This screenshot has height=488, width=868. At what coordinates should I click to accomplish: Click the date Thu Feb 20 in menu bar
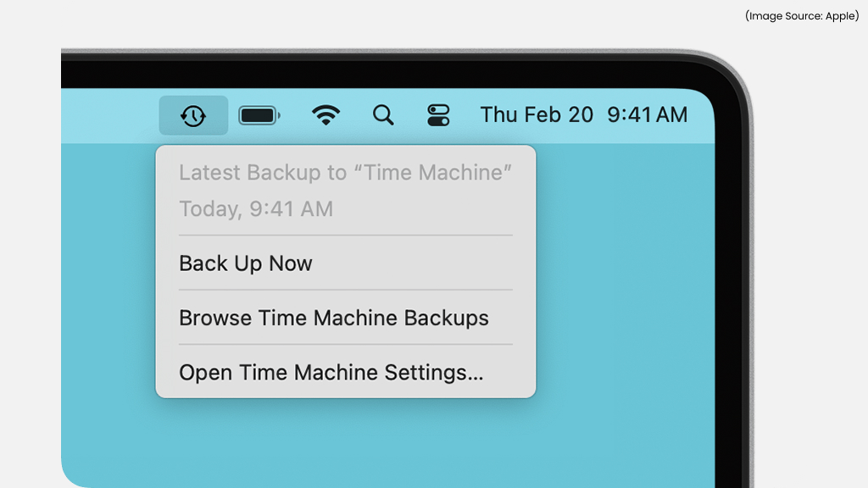[x=537, y=114]
